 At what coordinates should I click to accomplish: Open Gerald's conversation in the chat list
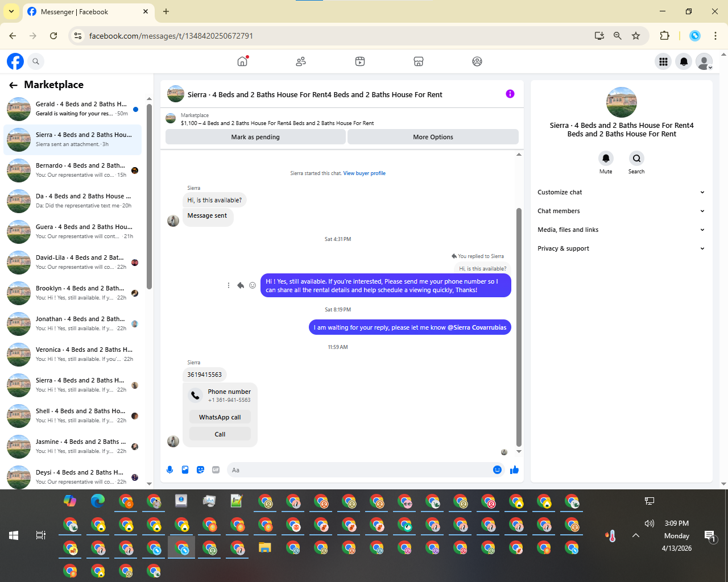73,109
